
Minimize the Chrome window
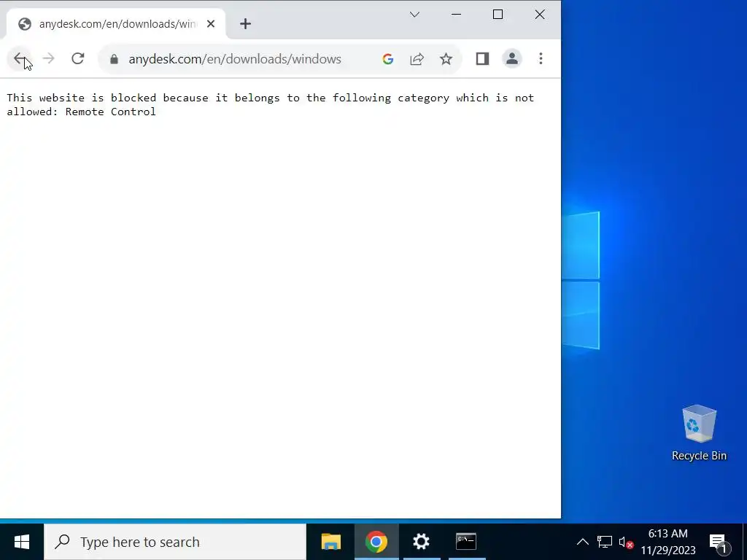tap(456, 15)
